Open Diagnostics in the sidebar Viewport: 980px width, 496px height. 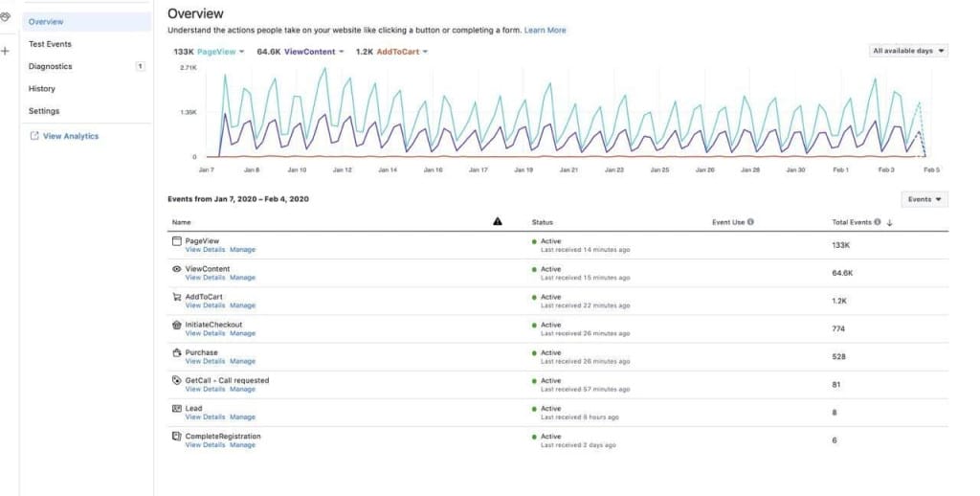coord(51,66)
